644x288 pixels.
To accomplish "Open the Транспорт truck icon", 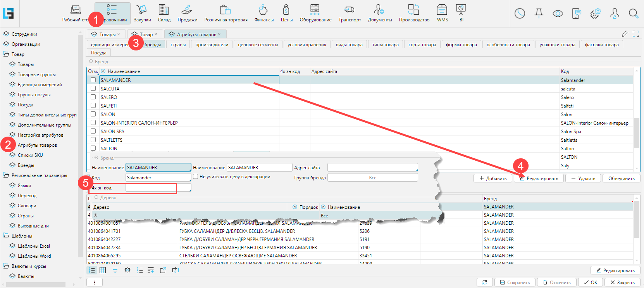I will pos(350,13).
